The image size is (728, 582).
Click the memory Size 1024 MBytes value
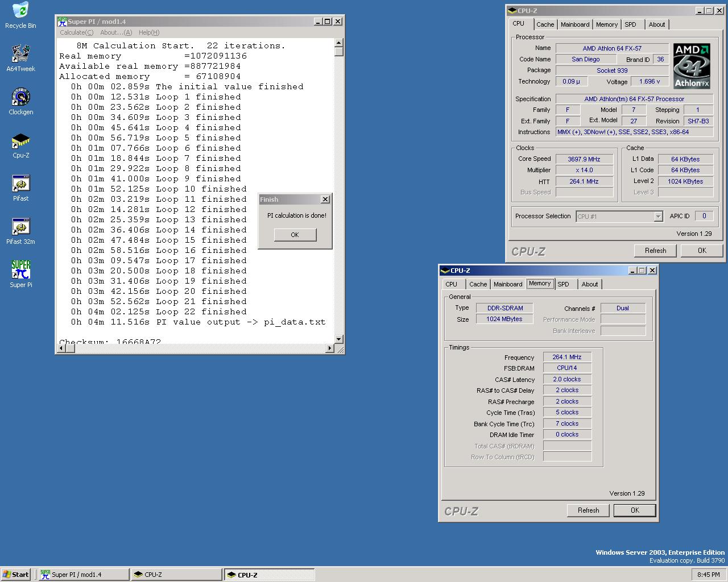point(504,319)
